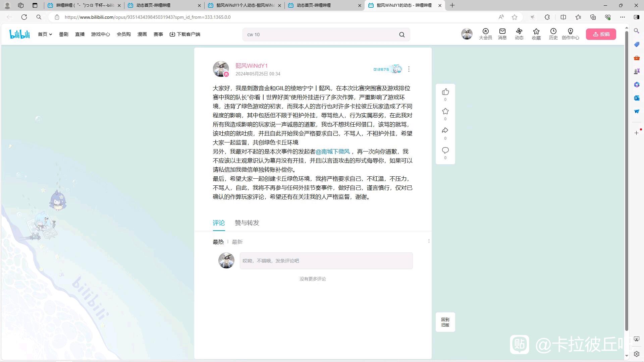Open 收藏 favorites icon
Image resolution: width=644 pixels, height=362 pixels.
(x=536, y=34)
